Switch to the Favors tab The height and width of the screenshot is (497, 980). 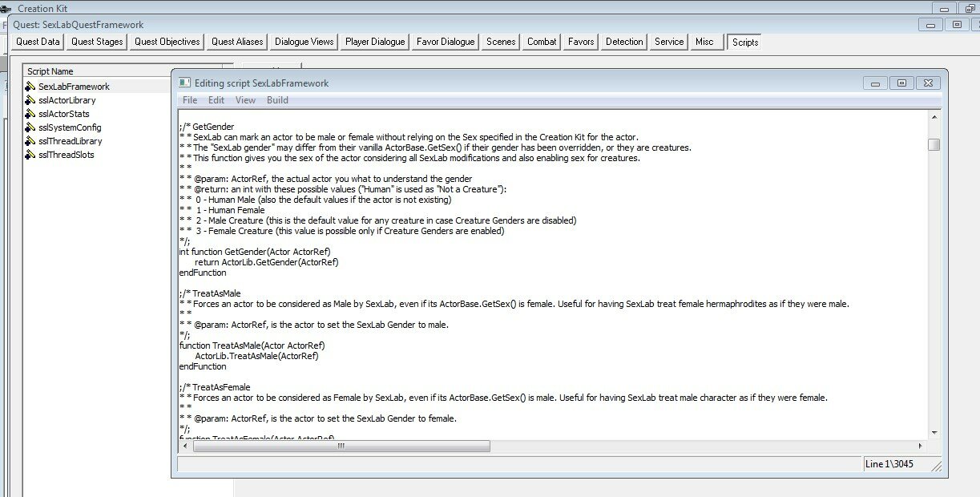(581, 42)
